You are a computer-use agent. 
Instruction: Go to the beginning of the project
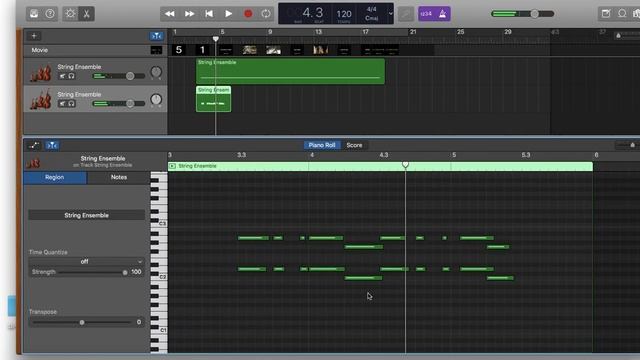click(209, 13)
